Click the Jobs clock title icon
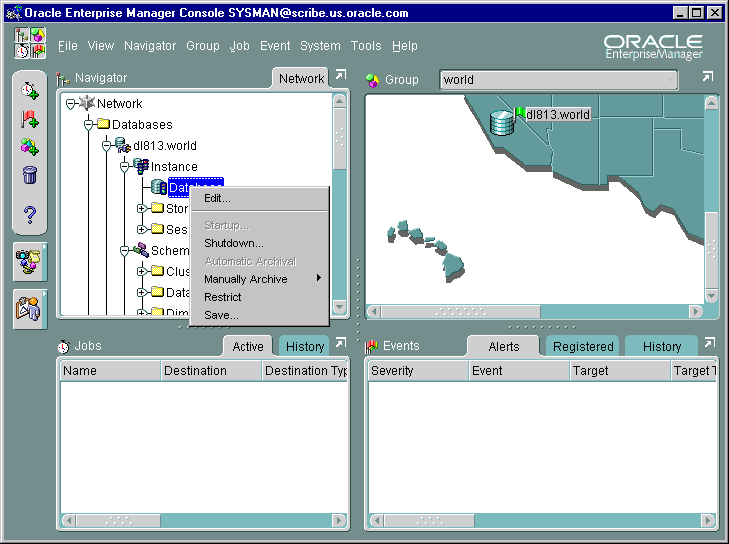Image resolution: width=729 pixels, height=544 pixels. 64,346
